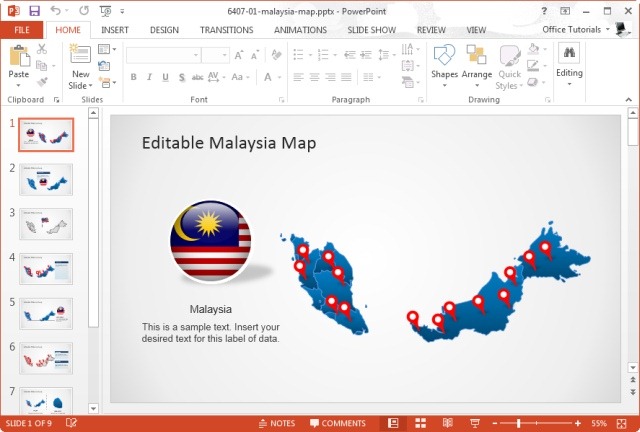The image size is (640, 432).
Task: Open the Editing binoculars menu
Action: point(569,64)
